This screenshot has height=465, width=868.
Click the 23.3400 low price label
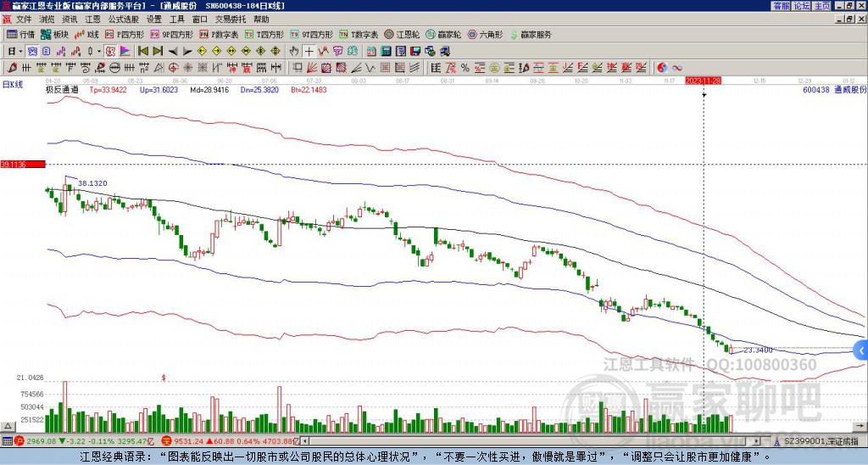point(758,350)
